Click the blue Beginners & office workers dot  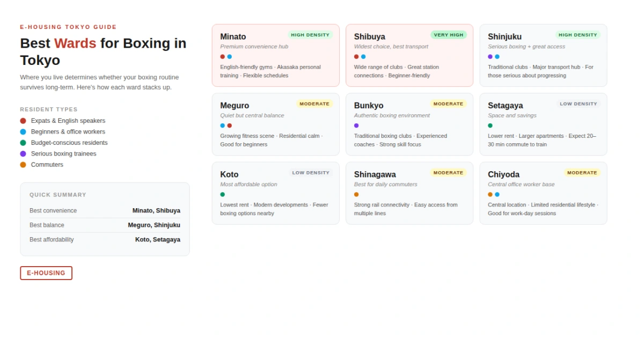click(23, 132)
